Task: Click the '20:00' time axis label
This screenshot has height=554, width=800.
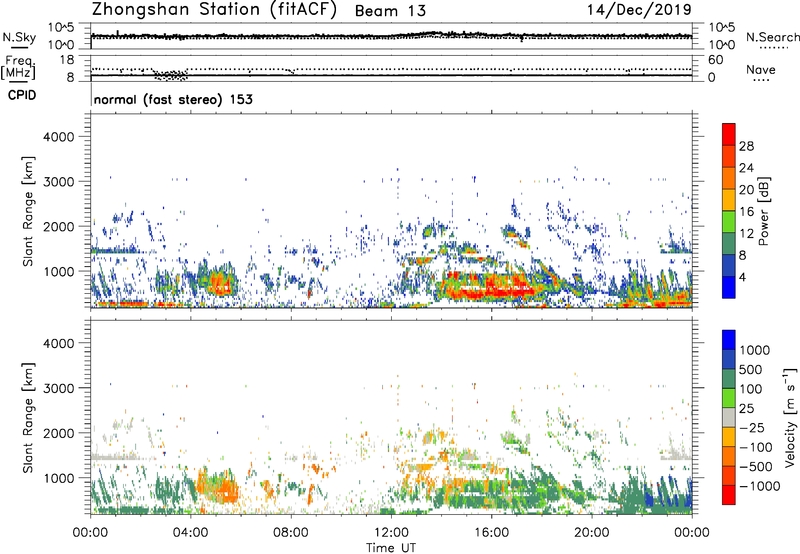Action: click(x=592, y=533)
